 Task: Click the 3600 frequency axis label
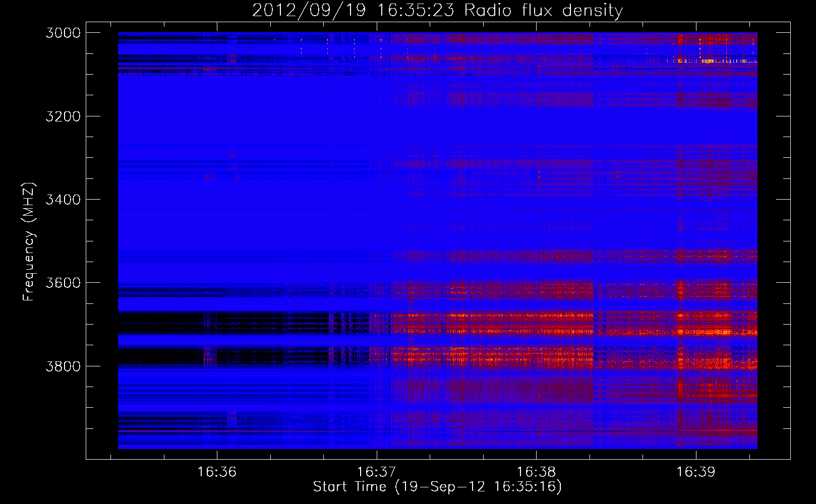63,283
